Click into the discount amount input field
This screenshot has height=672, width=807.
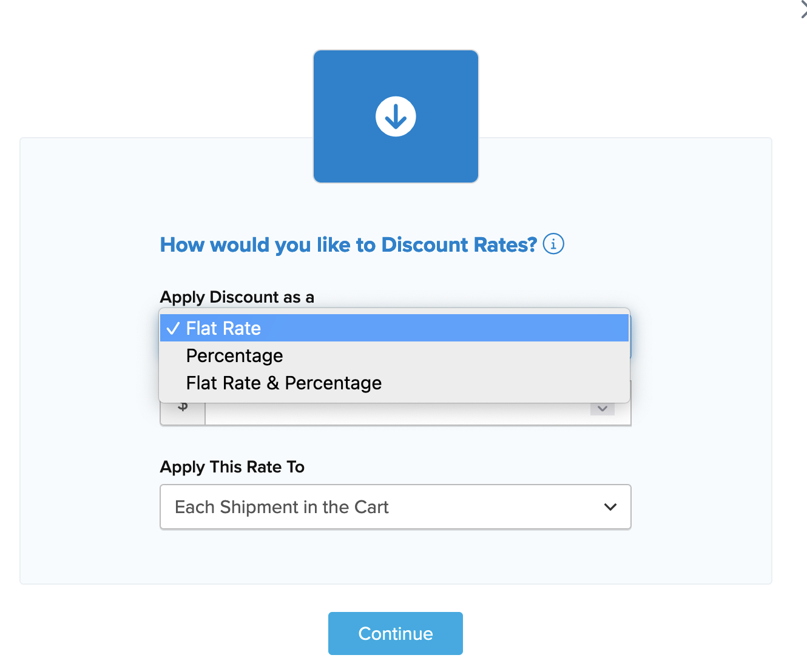[x=394, y=414]
